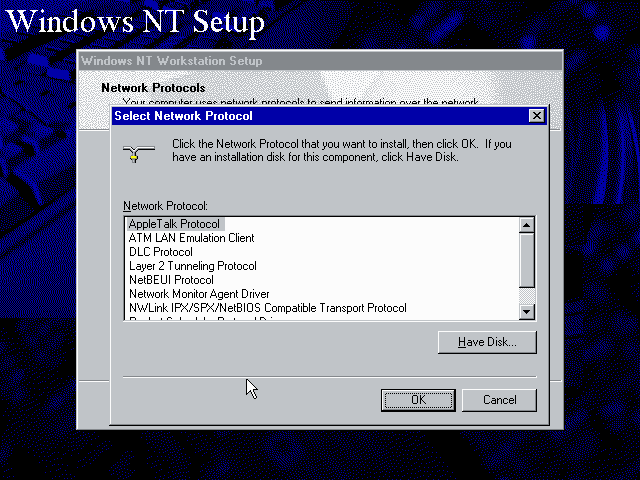This screenshot has height=480, width=640.
Task: Pick Layer 2 Tunneling Protocol
Action: click(x=192, y=266)
